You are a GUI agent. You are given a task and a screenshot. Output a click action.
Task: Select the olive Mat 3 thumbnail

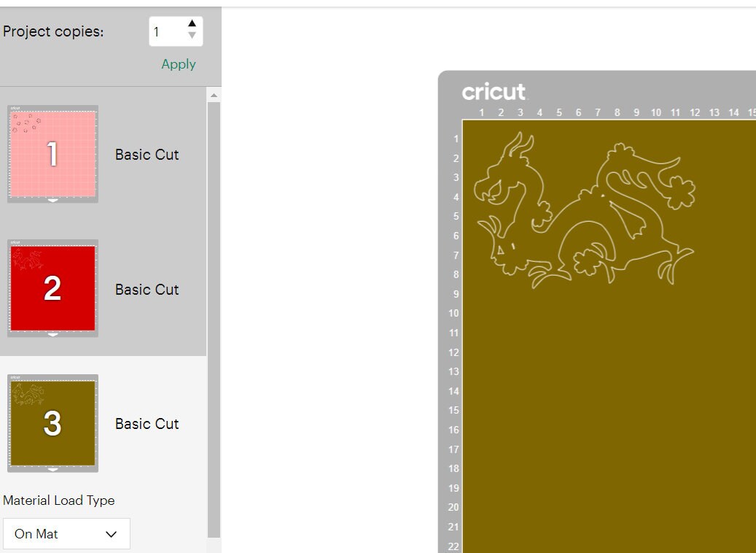(x=52, y=423)
